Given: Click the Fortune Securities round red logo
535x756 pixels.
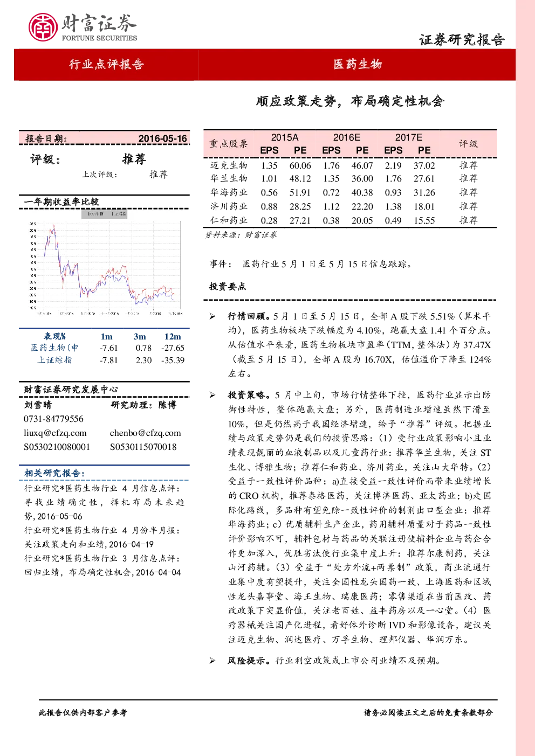Looking at the screenshot, I should (43, 27).
